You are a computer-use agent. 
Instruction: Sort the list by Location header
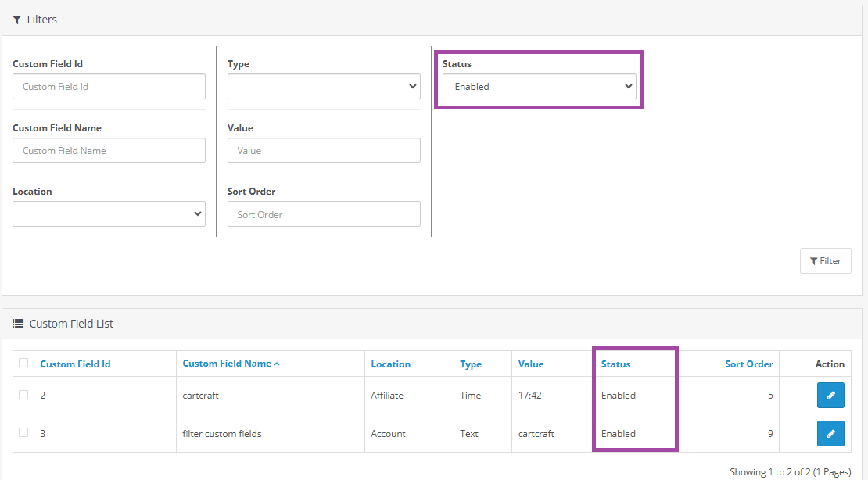pyautogui.click(x=390, y=364)
